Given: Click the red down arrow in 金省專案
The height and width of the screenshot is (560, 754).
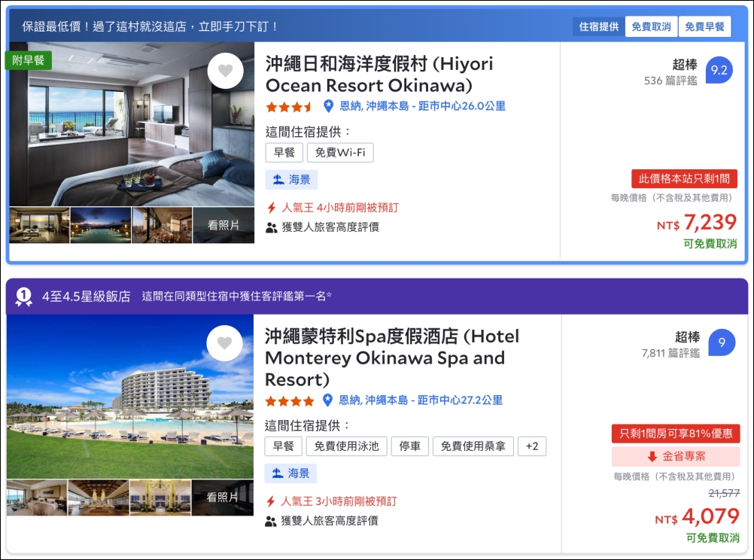Looking at the screenshot, I should 652,457.
